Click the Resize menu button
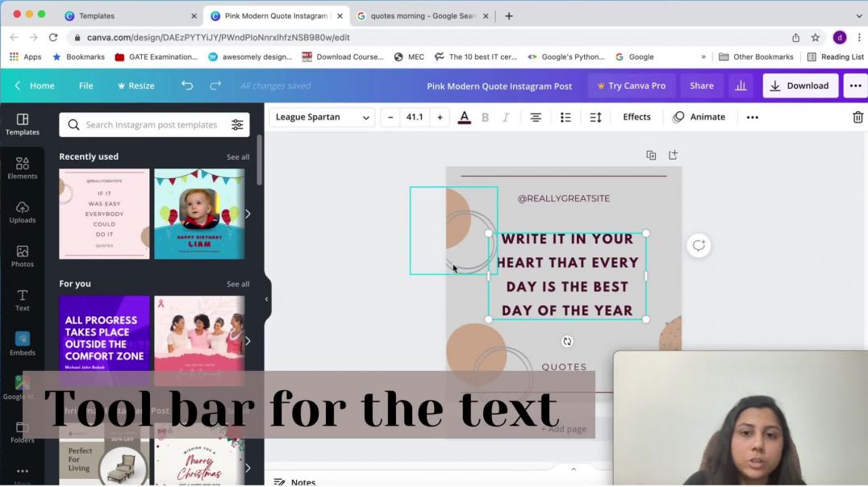Screen dimensions: 868x487 point(136,85)
